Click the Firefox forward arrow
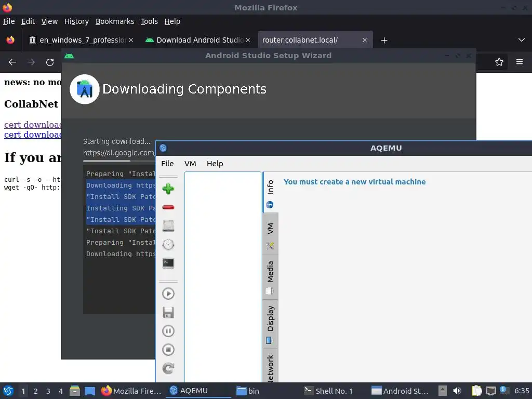This screenshot has width=532, height=399. click(x=31, y=62)
